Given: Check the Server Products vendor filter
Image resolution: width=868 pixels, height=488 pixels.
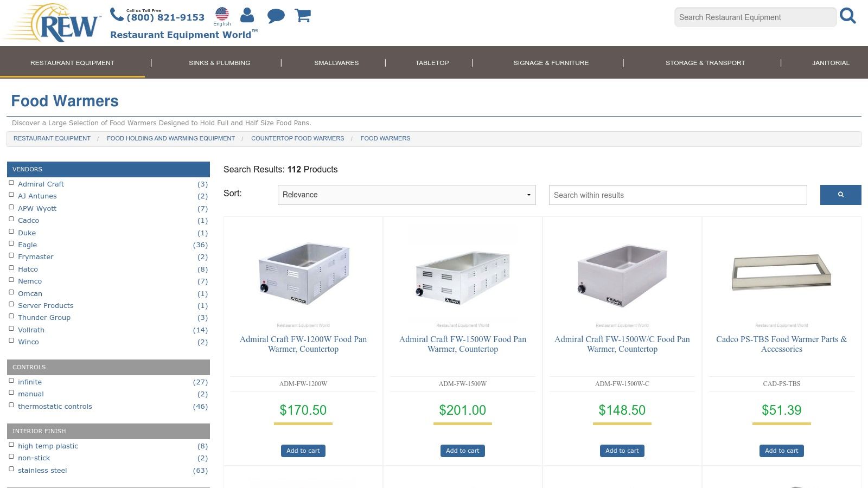Looking at the screenshot, I should pos(11,304).
